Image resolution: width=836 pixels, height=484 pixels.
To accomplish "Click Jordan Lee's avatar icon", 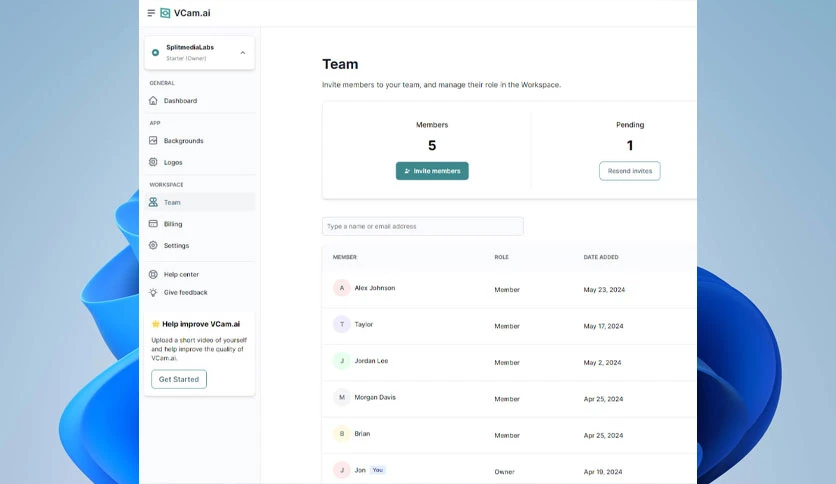I will pyautogui.click(x=342, y=361).
